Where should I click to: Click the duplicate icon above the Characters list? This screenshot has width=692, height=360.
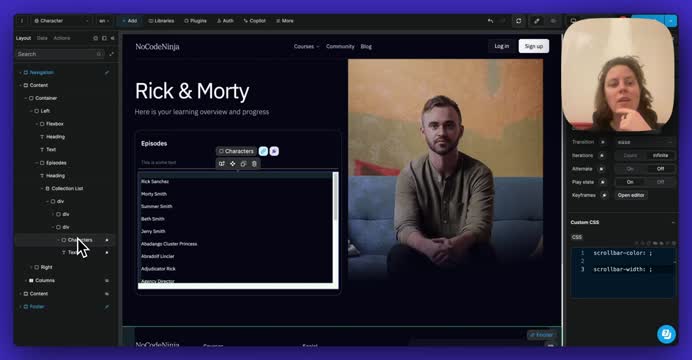243,164
